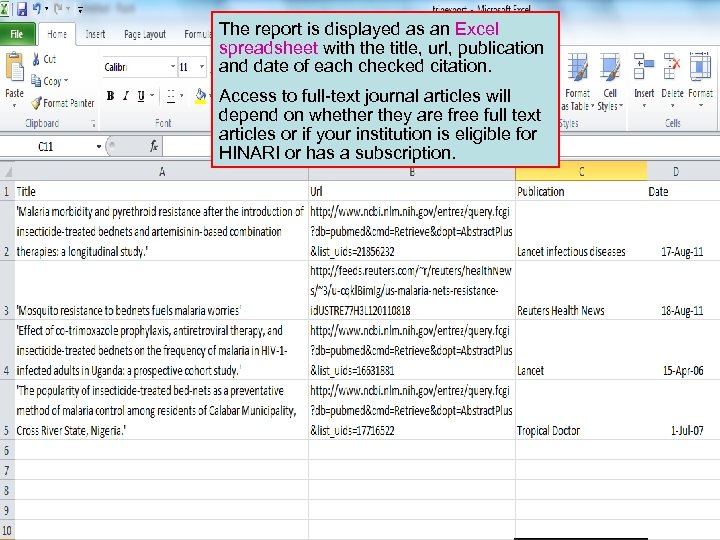Screen dimensions: 720x540
Task: Open the Copy dropdown arrow
Action: pyautogui.click(x=66, y=81)
